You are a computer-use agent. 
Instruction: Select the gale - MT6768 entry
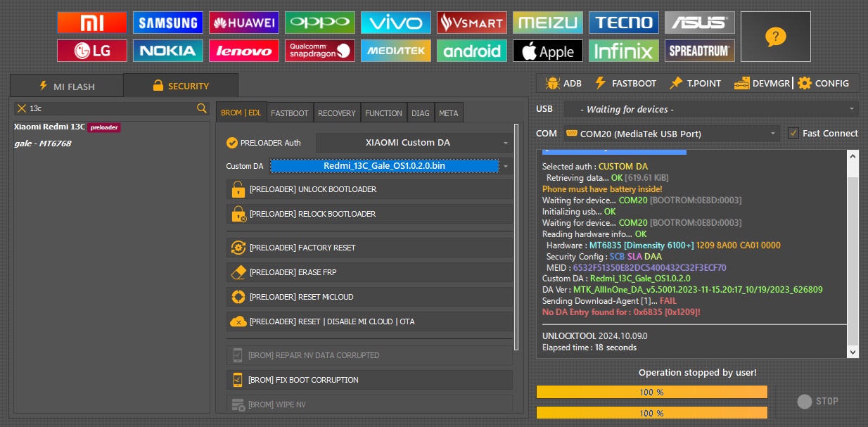pyautogui.click(x=43, y=144)
